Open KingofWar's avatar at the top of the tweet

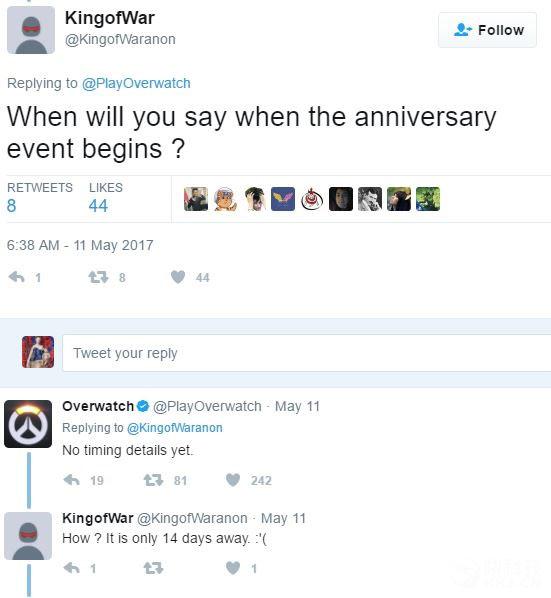pos(31,30)
